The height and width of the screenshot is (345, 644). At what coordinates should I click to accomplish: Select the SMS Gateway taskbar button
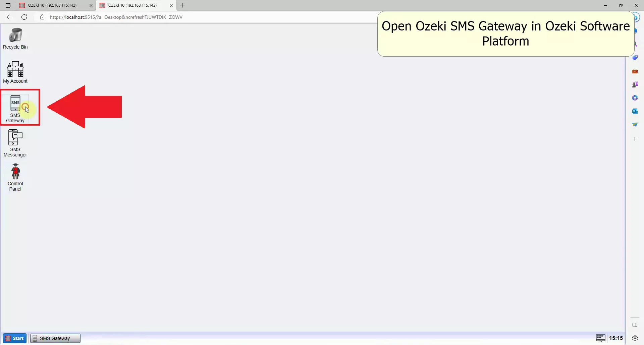55,338
